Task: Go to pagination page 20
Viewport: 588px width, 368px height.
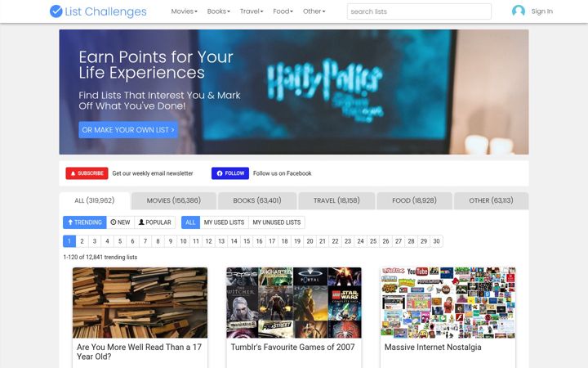Action: tap(310, 241)
